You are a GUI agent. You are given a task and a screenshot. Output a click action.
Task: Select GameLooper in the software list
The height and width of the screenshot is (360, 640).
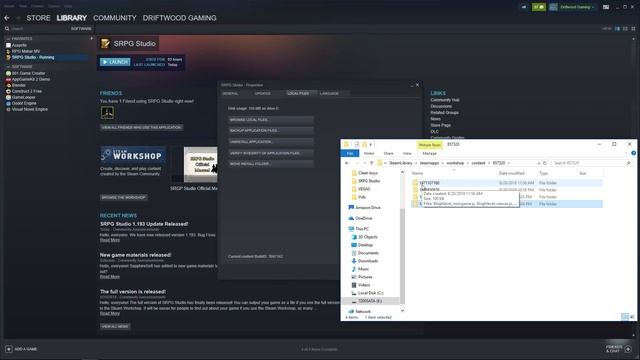[23, 97]
